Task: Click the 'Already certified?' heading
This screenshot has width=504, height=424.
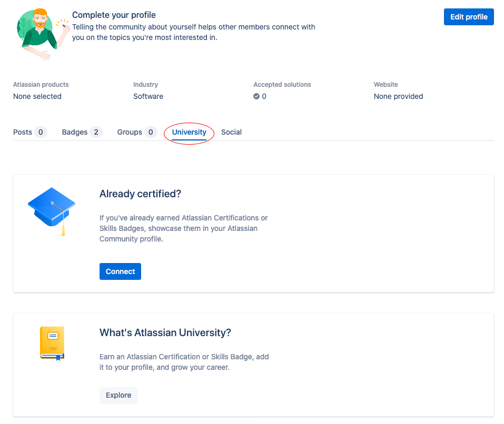Action: click(140, 194)
